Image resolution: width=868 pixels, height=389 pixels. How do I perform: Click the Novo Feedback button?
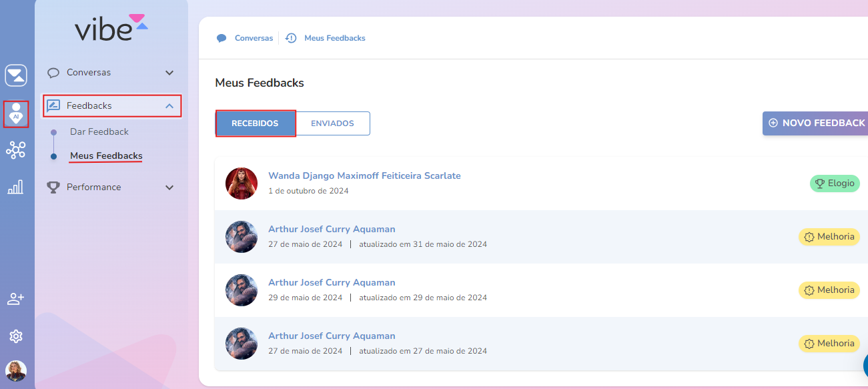click(x=815, y=123)
